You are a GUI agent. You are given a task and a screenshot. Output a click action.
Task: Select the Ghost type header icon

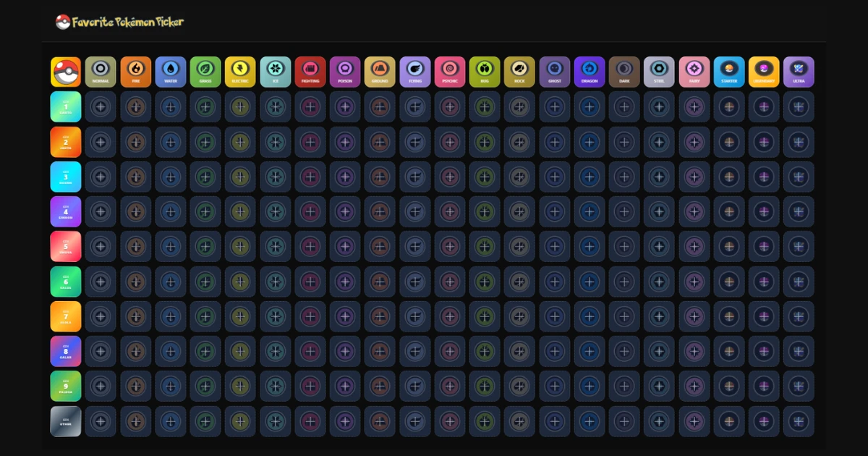(555, 72)
